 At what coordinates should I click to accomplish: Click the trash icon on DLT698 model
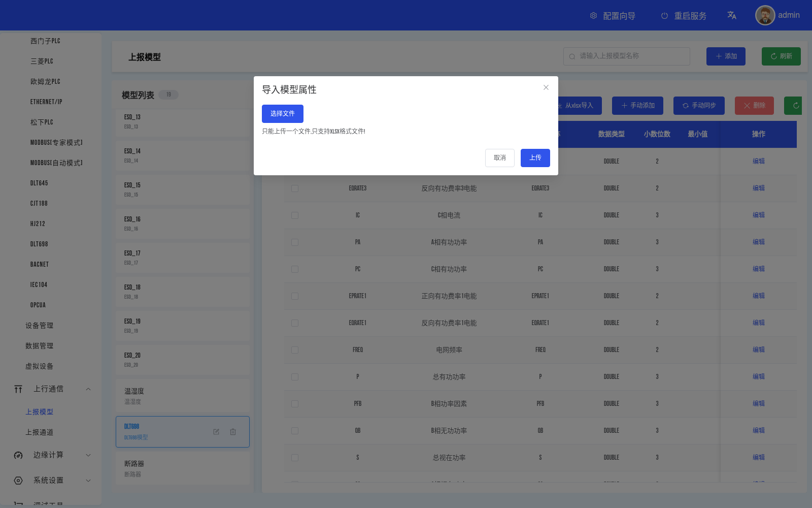coord(233,432)
